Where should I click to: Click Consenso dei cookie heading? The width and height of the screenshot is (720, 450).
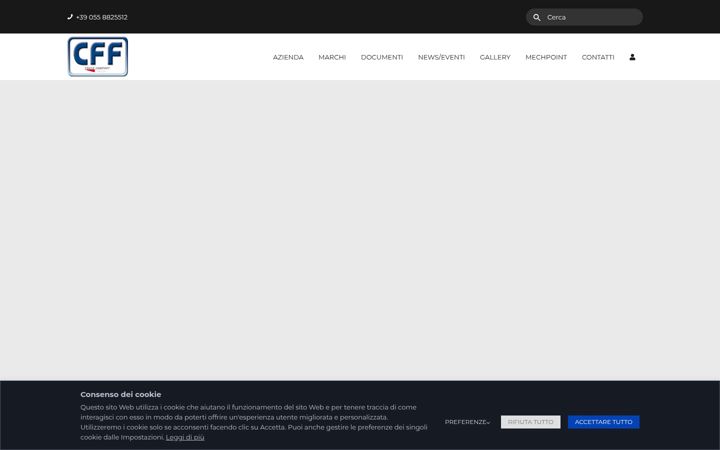[x=121, y=394]
